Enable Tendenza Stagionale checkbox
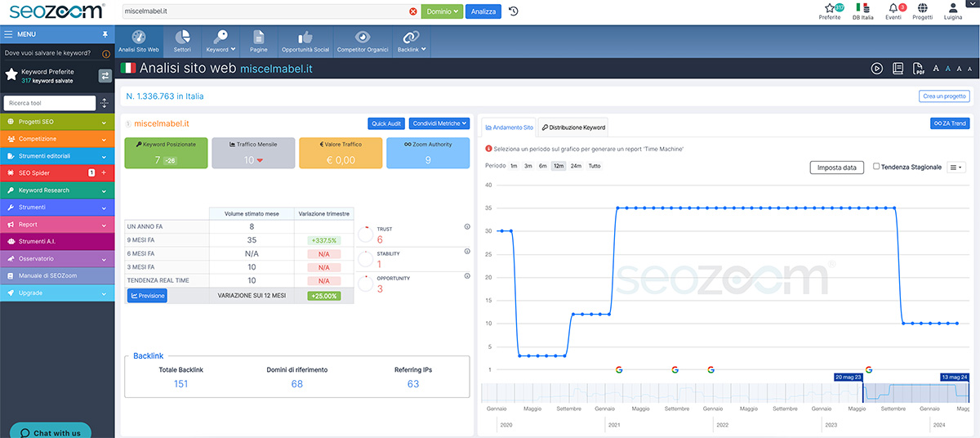980x438 pixels. pyautogui.click(x=876, y=167)
